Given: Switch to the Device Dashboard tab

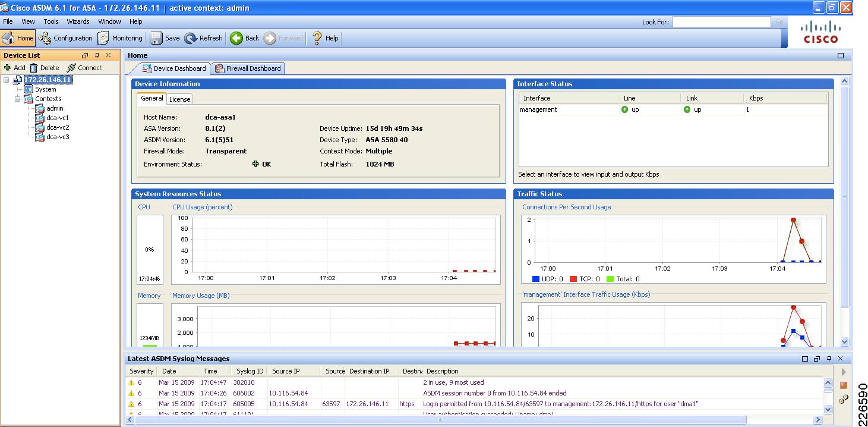Looking at the screenshot, I should (173, 68).
